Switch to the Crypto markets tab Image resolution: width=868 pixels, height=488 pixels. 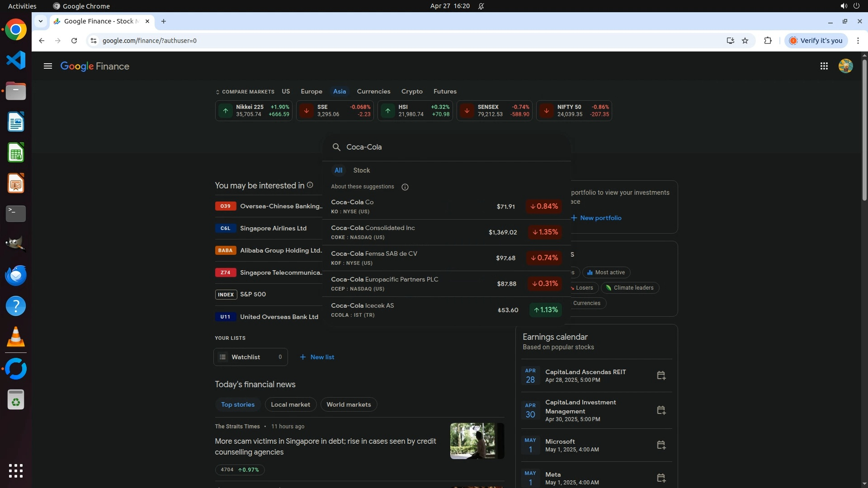[x=411, y=91]
